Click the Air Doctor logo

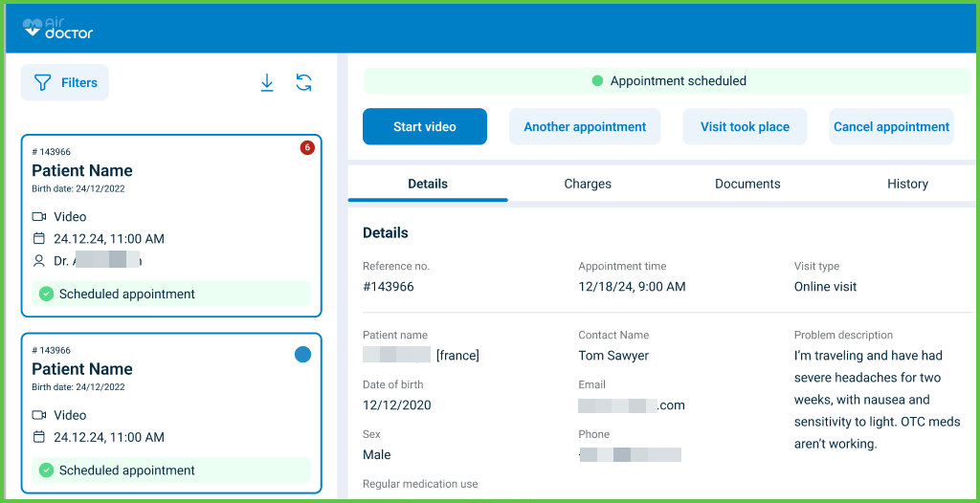click(x=58, y=28)
